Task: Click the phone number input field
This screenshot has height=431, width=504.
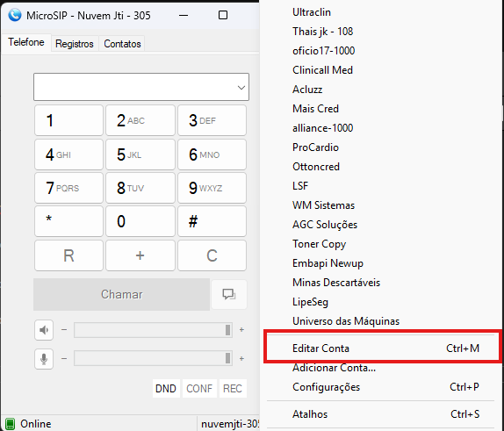Action: [x=141, y=87]
